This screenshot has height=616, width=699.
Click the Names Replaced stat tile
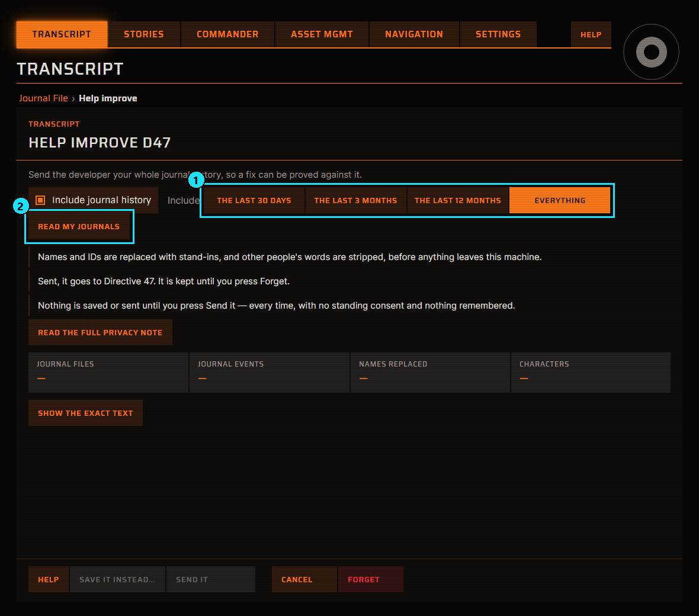click(430, 373)
